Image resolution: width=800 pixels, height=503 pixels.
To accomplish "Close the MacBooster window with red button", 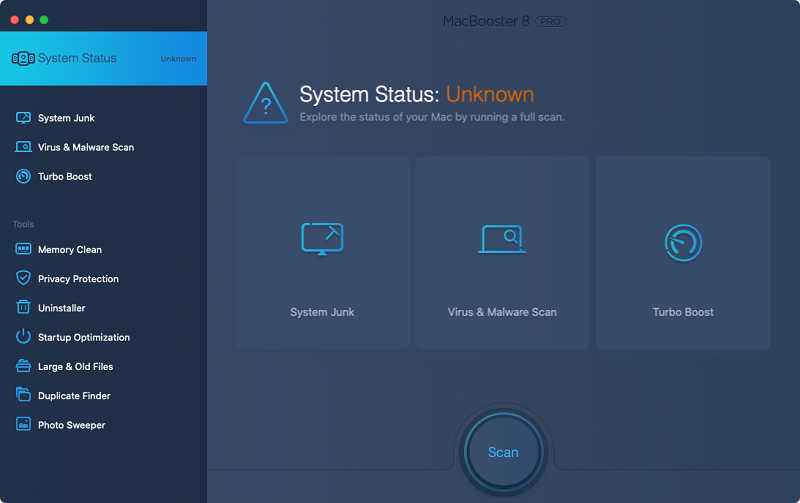I will (x=15, y=19).
